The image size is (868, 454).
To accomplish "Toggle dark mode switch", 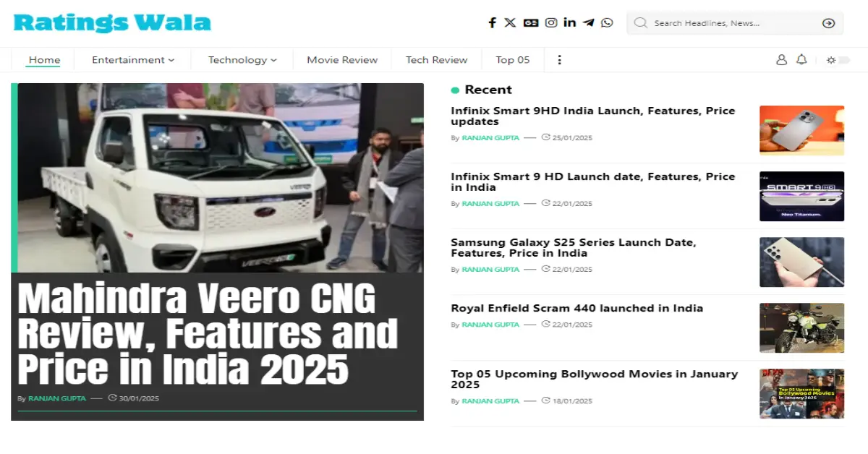I will click(x=838, y=60).
